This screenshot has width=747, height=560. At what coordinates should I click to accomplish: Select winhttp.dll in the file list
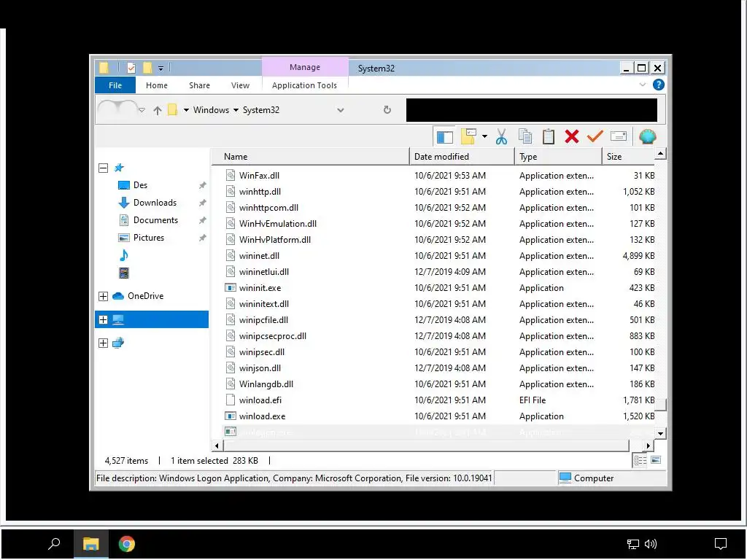click(x=439, y=192)
